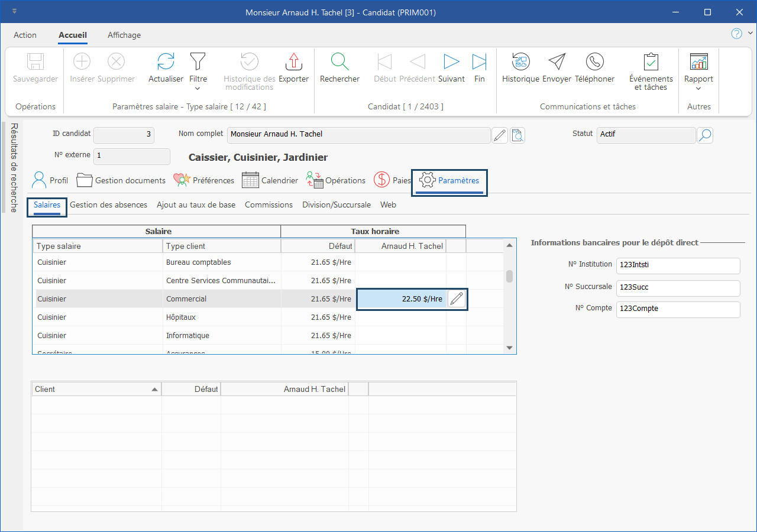Click the Statut magnifier lookup button
Screen dimensions: 757x532
pos(704,135)
